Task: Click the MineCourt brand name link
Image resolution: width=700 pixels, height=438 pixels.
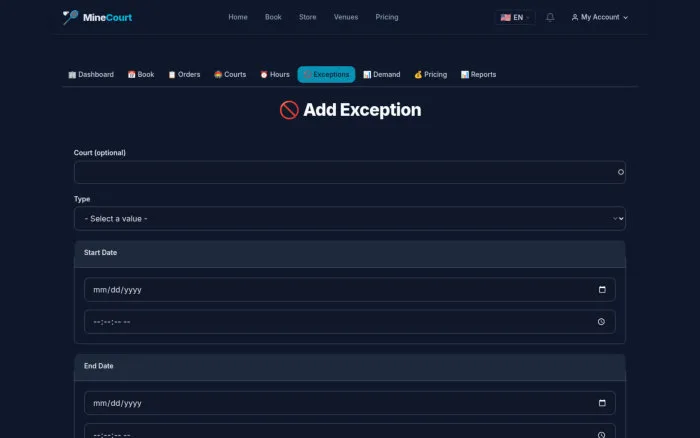Action: pos(108,17)
